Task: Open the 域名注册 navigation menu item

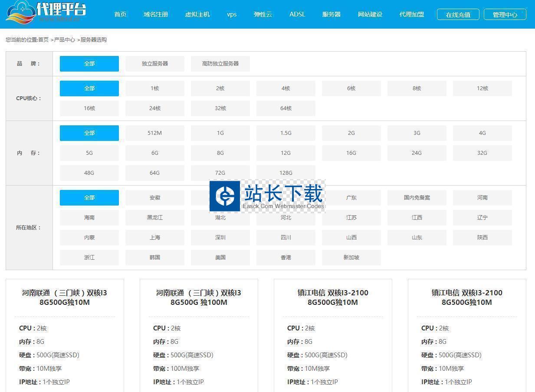Action: [156, 14]
